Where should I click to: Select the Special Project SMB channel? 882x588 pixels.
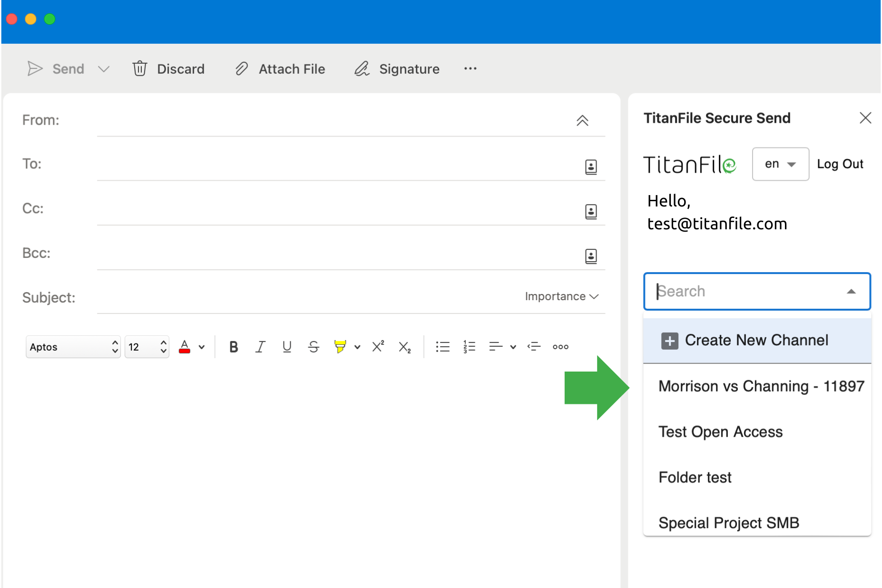tap(757, 522)
